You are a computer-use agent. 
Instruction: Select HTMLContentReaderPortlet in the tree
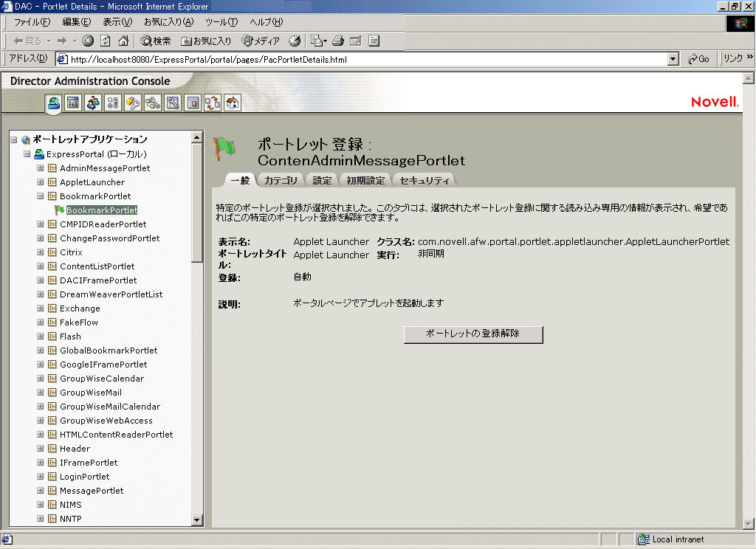point(116,435)
